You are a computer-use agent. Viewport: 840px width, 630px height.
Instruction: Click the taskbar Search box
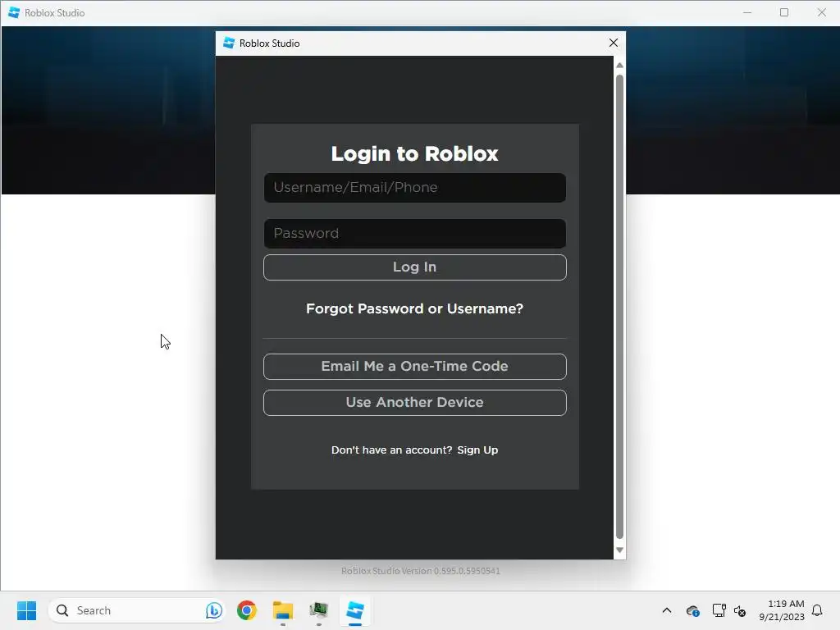137,610
